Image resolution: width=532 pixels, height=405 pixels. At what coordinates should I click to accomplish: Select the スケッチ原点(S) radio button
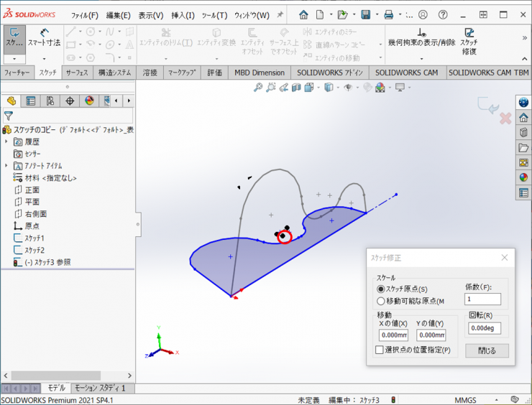[381, 289]
